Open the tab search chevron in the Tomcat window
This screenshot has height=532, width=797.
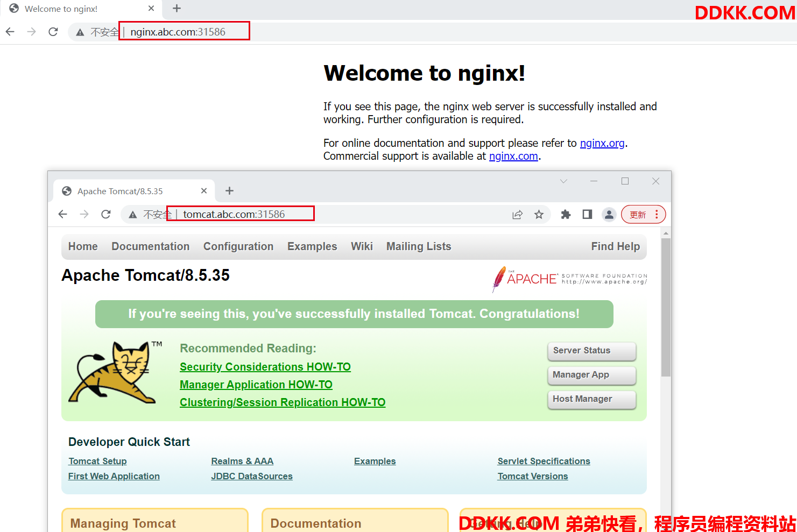point(563,181)
